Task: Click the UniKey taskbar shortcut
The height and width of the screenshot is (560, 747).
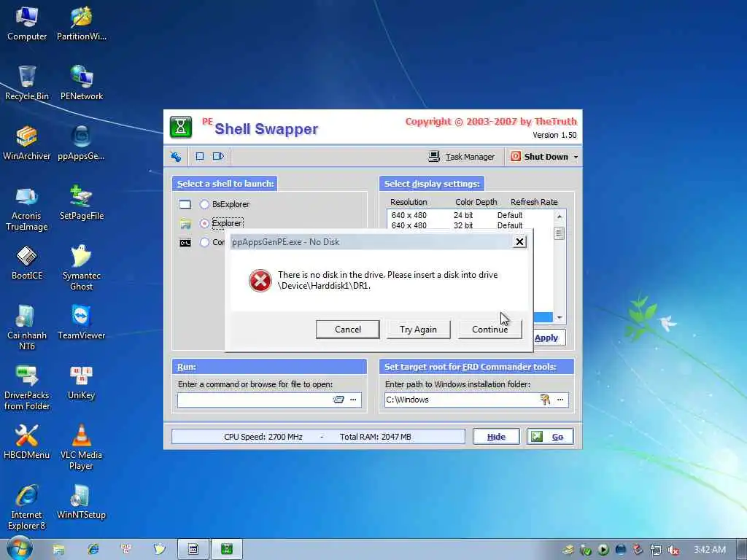Action: point(126,550)
